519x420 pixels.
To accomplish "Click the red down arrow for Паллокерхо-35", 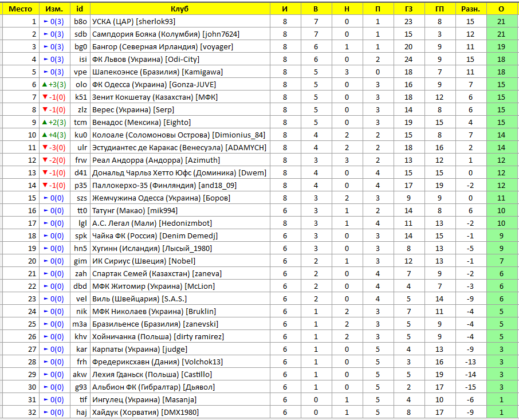I will (45, 185).
